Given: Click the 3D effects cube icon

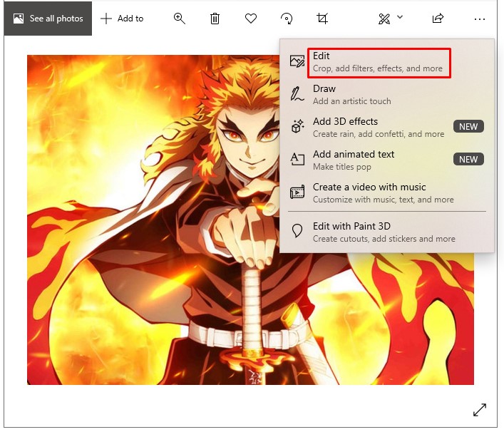Looking at the screenshot, I should [297, 126].
